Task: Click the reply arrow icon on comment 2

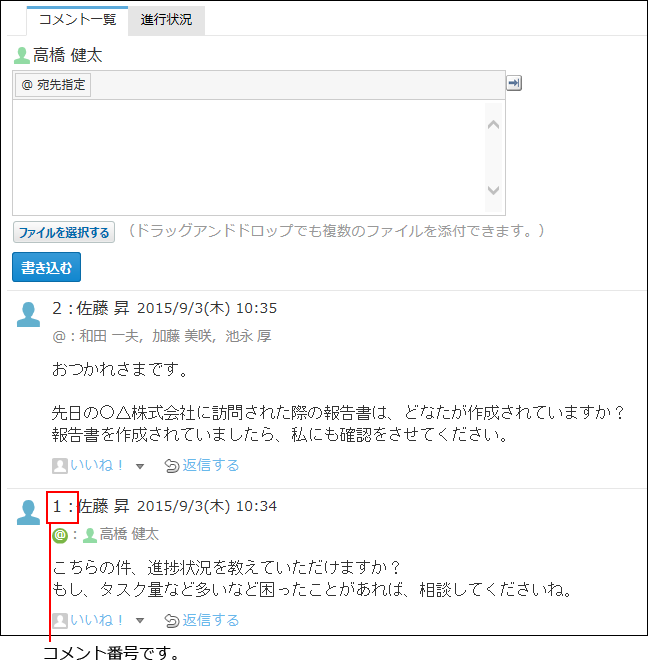Action: pos(172,466)
